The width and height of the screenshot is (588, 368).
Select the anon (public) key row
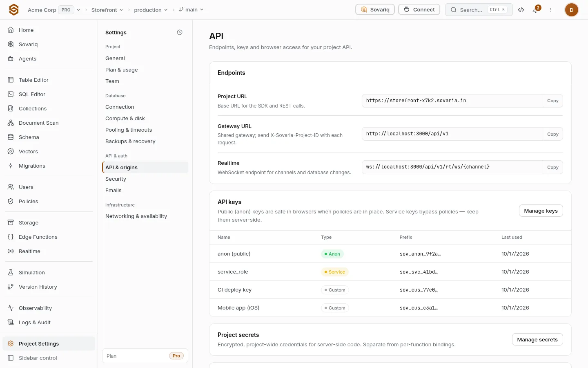point(390,254)
